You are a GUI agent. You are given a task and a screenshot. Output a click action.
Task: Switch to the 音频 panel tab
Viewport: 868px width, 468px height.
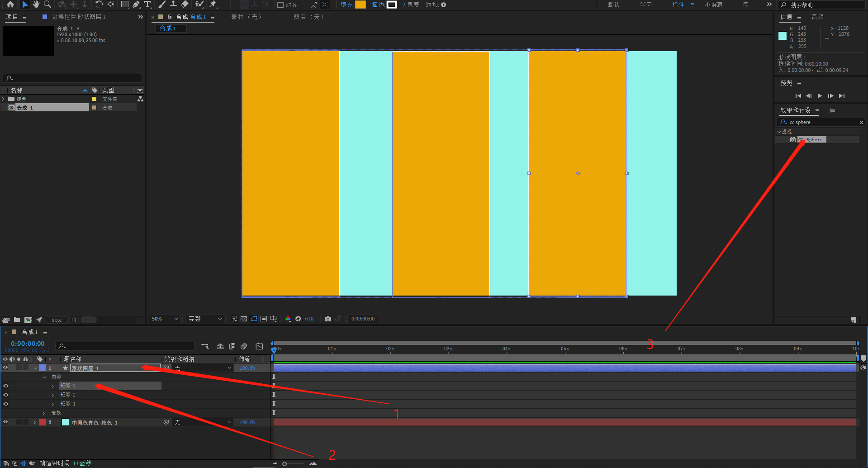click(x=817, y=17)
